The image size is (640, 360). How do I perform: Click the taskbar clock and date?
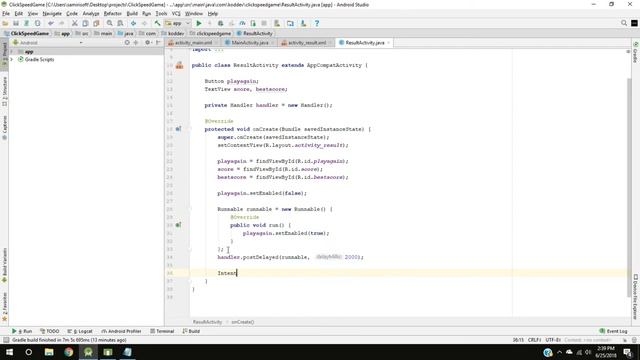coord(606,352)
